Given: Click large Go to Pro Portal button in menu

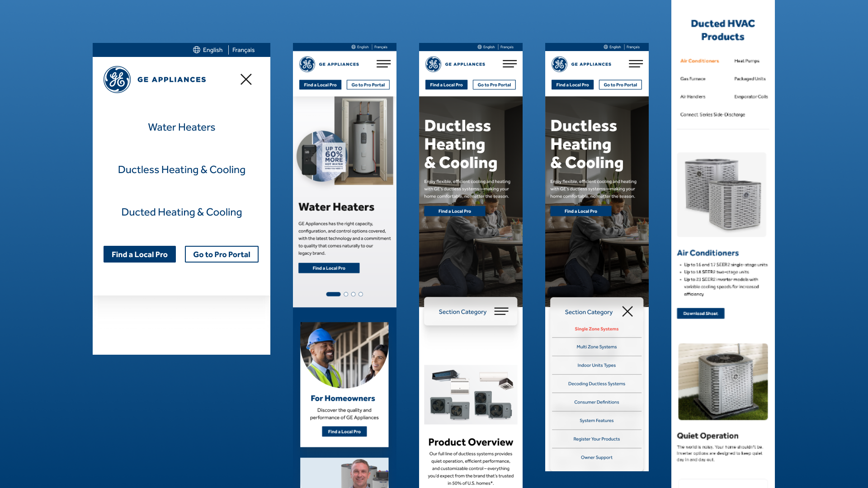Looking at the screenshot, I should pyautogui.click(x=222, y=254).
